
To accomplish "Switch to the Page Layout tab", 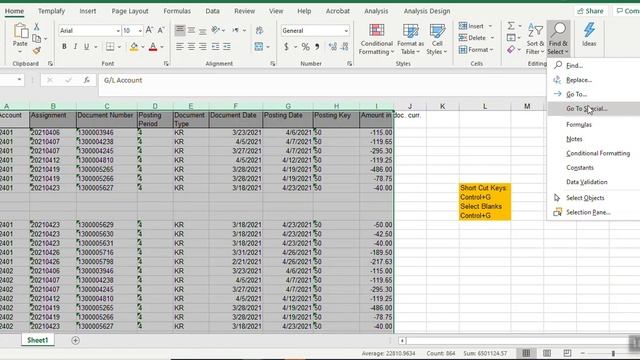I will click(x=130, y=11).
